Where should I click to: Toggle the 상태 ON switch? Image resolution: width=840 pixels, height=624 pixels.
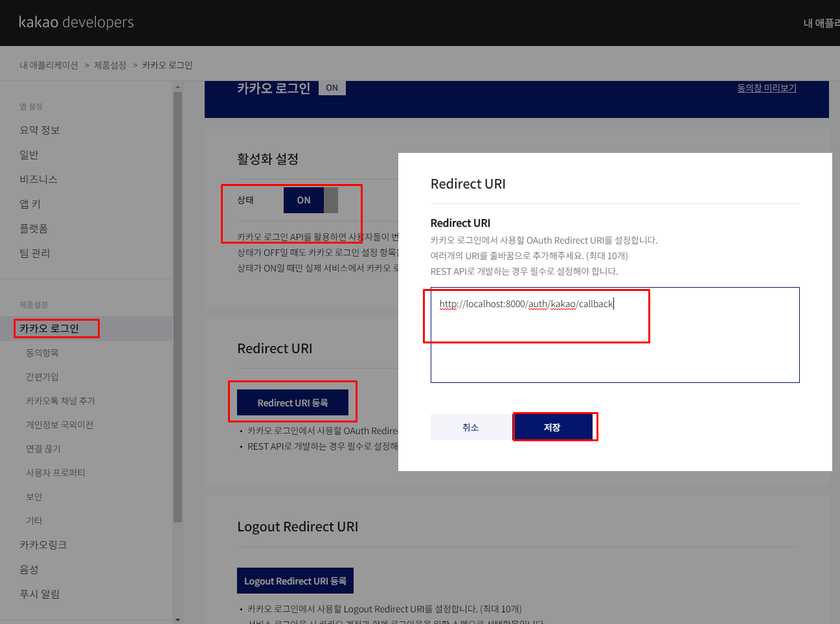click(x=311, y=200)
